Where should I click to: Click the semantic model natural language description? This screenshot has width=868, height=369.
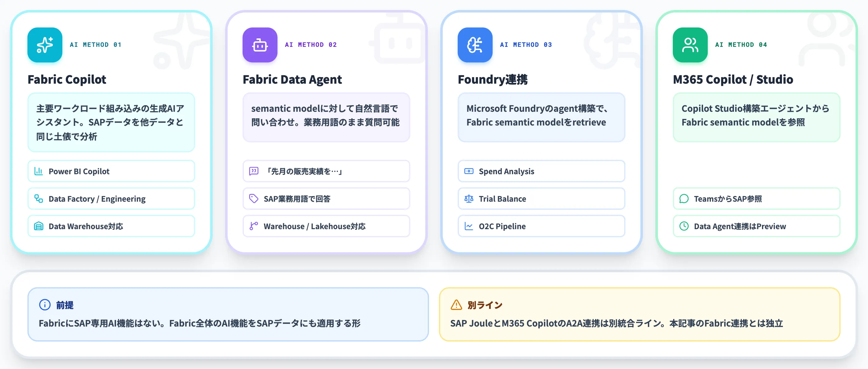point(326,117)
